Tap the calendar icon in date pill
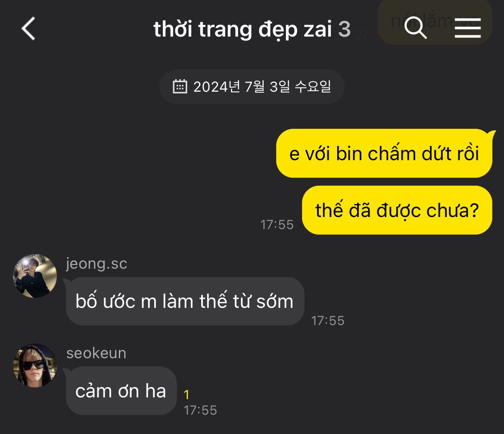 click(x=180, y=87)
